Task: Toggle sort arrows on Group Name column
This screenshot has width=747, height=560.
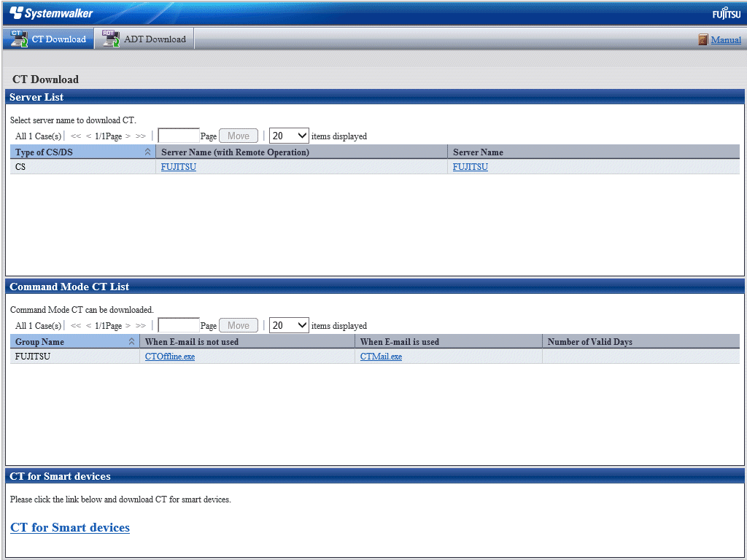Action: (x=131, y=341)
